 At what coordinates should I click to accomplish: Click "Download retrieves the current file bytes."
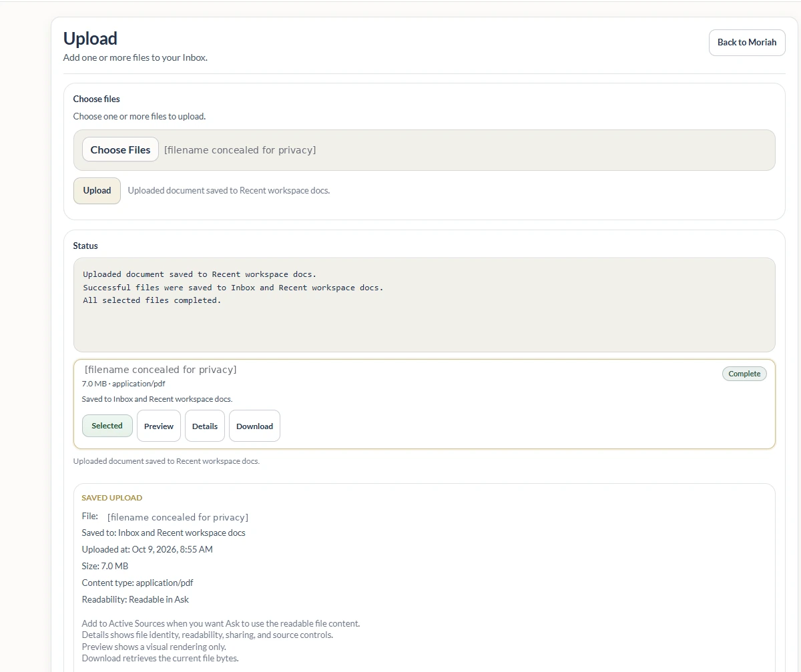click(x=160, y=658)
